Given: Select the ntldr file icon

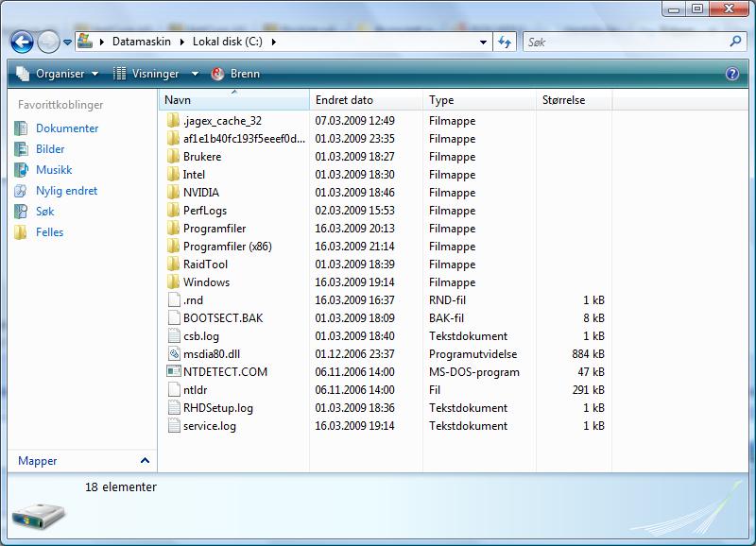Looking at the screenshot, I should pyautogui.click(x=174, y=389).
